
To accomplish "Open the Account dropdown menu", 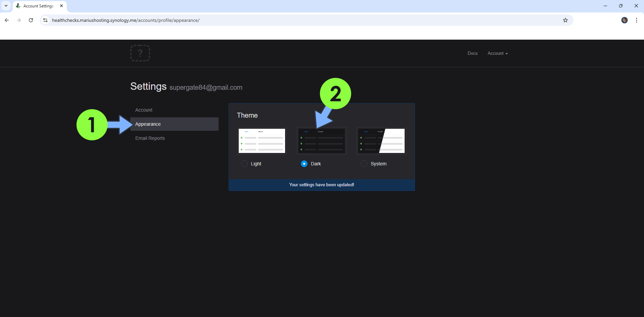I will (497, 53).
